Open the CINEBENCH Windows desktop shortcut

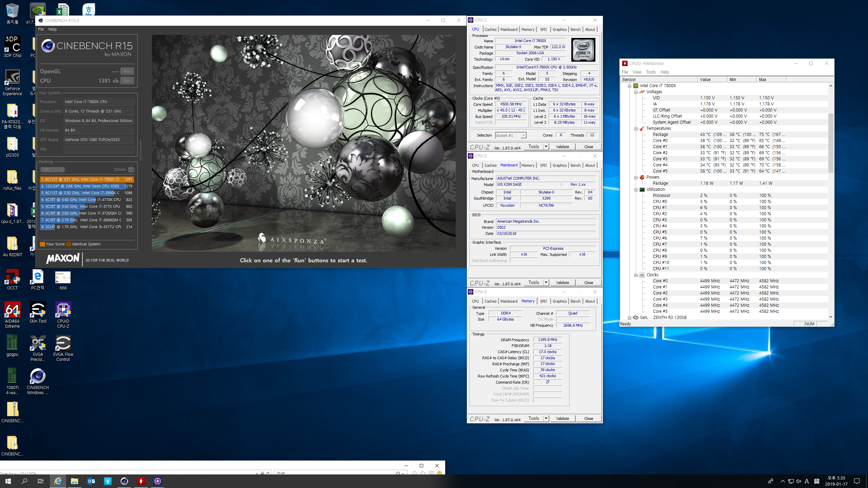pos(38,381)
